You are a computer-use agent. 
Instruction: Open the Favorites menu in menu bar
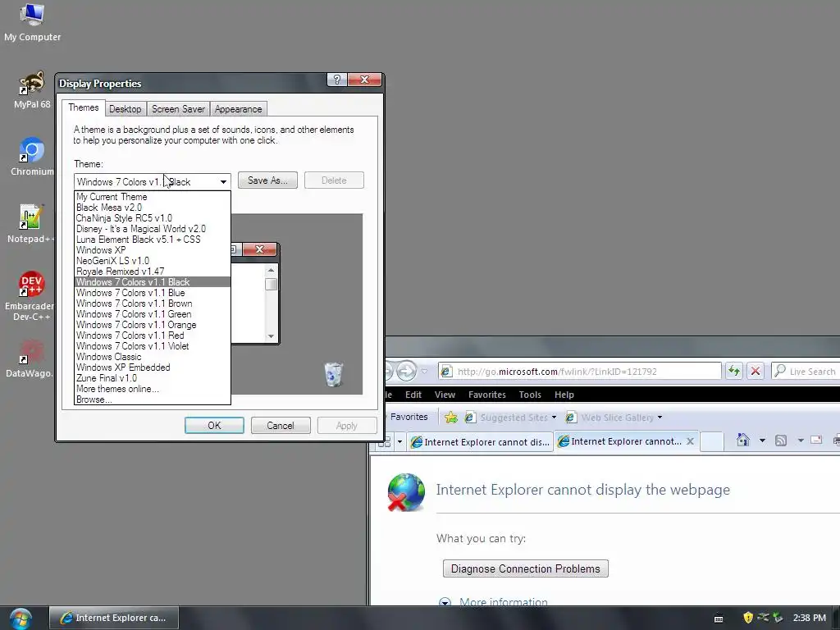coord(486,395)
